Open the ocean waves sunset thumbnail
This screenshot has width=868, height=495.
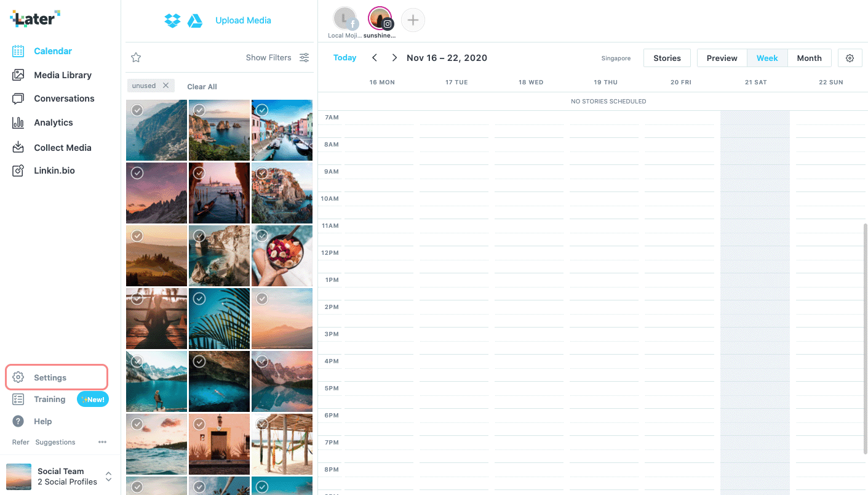156,444
